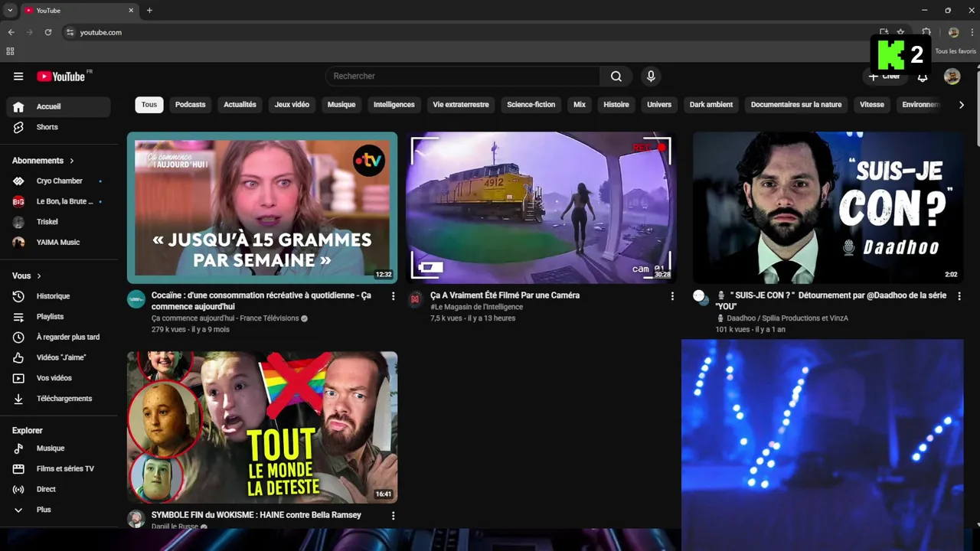Select the Actualités filter chip
980x551 pixels.
240,105
